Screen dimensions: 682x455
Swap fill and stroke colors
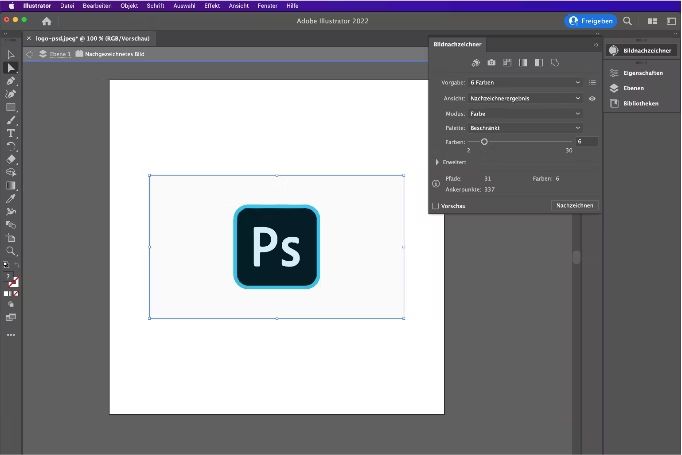(17, 265)
